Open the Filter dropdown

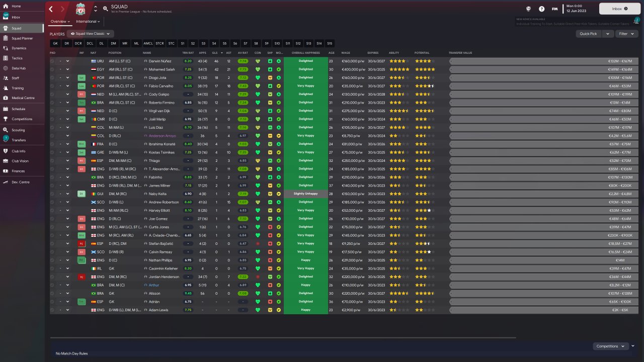point(626,34)
